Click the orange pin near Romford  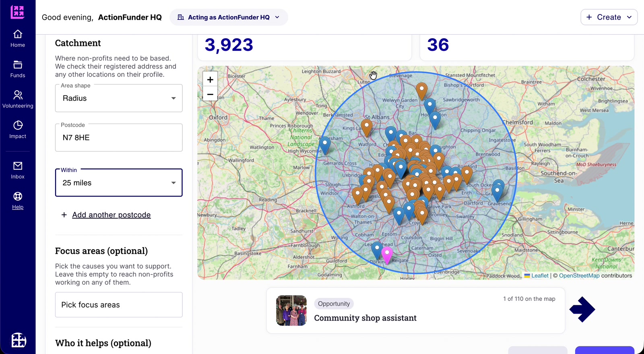(467, 175)
